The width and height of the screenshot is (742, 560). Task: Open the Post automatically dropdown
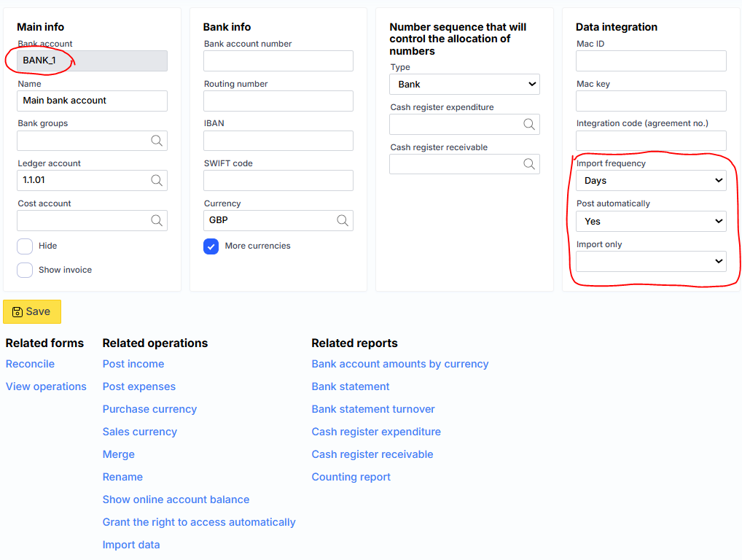651,221
